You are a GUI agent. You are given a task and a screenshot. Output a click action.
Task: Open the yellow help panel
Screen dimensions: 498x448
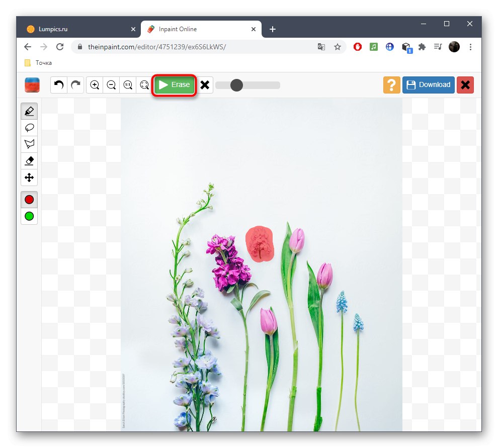pos(391,85)
